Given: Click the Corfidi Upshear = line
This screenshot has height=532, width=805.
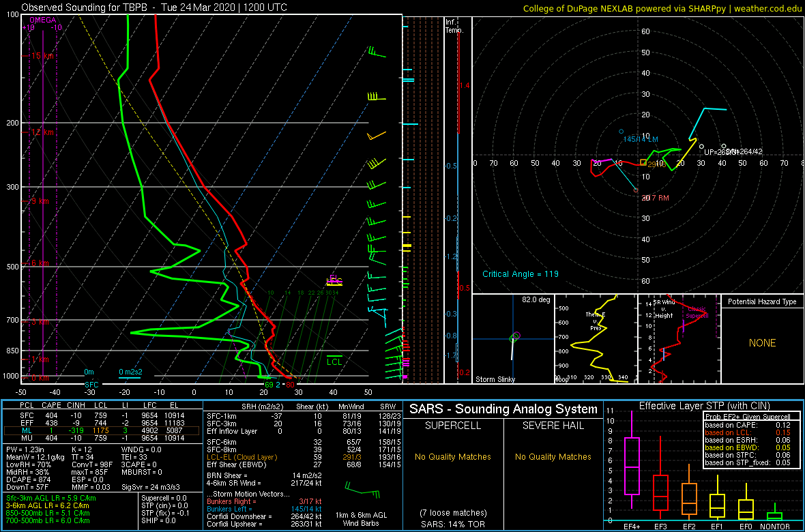Looking at the screenshot, I should coord(265,523).
